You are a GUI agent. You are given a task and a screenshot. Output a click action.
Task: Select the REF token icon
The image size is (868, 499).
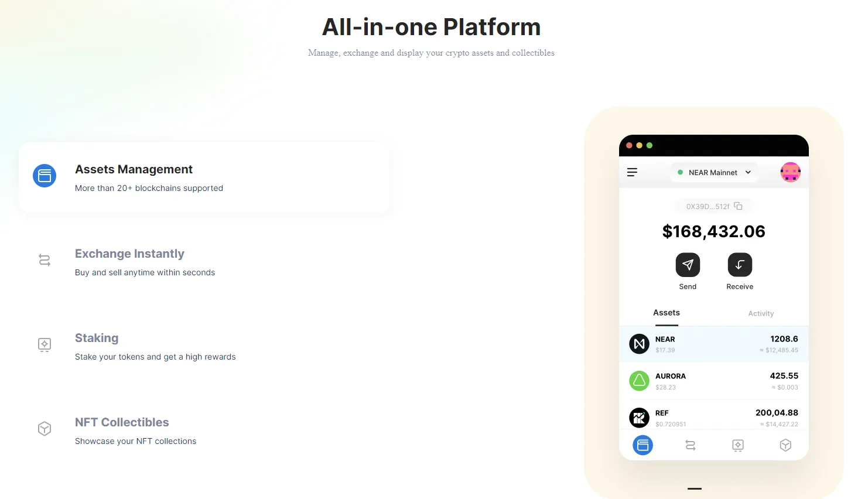click(x=639, y=418)
